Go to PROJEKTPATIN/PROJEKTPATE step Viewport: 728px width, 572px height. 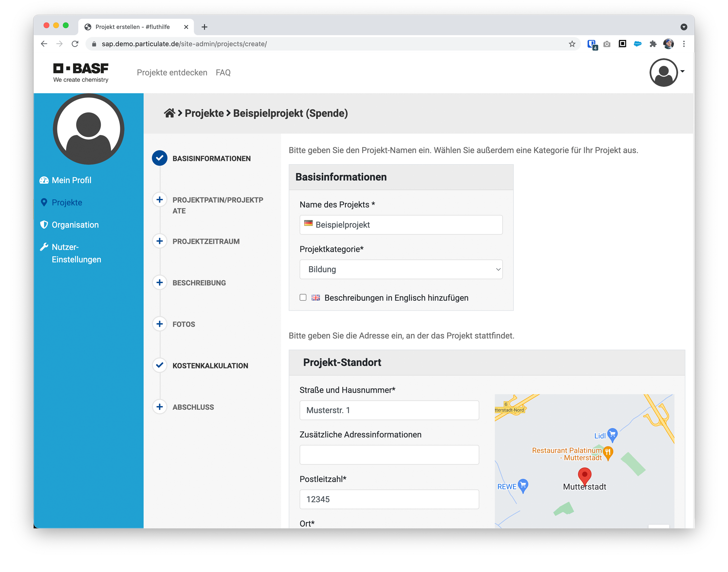pyautogui.click(x=218, y=205)
